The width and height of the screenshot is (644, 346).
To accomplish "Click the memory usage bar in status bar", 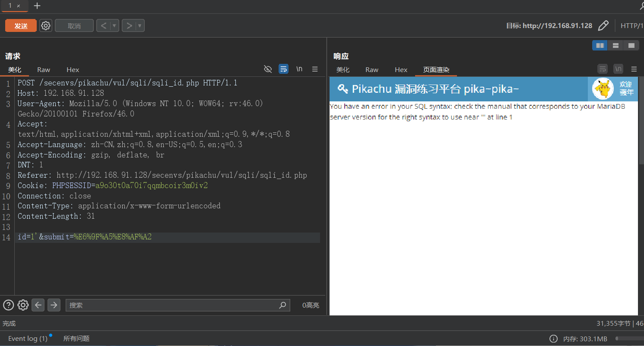I will pos(629,339).
